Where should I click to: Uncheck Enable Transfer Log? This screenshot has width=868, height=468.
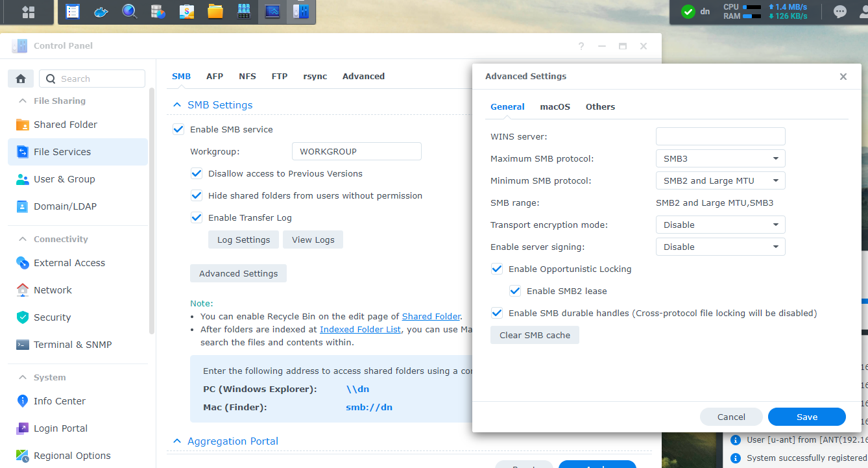pyautogui.click(x=197, y=217)
